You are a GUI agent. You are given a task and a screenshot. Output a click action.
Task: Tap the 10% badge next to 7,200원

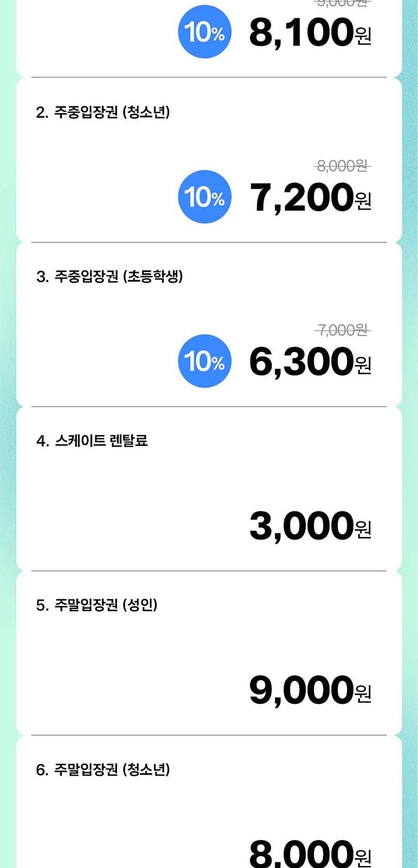pos(205,197)
